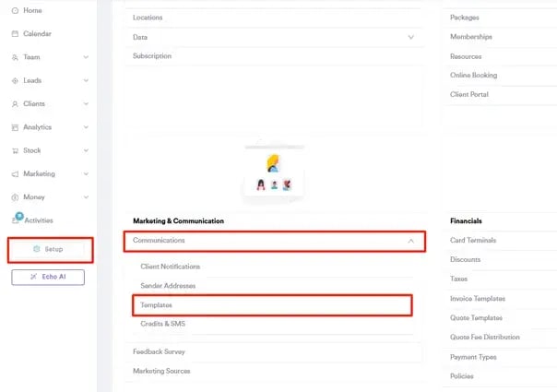
Task: Click the Marketing megaphone icon
Action: [15, 174]
